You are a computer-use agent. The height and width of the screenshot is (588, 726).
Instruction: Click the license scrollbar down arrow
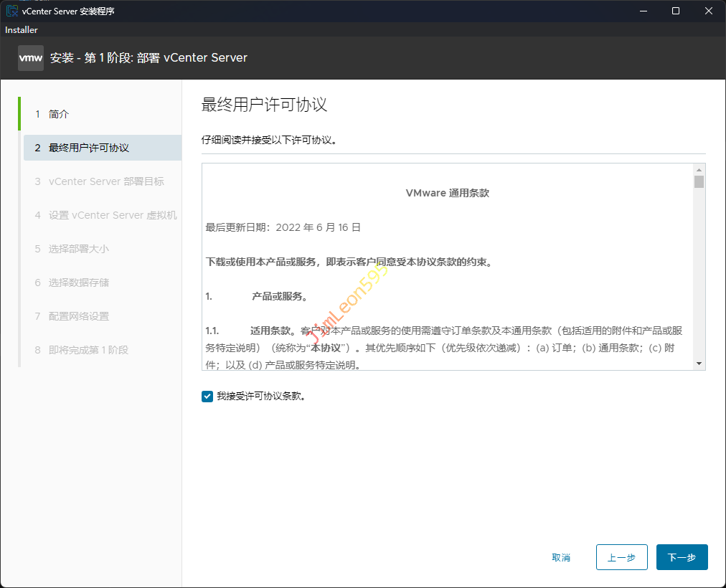pyautogui.click(x=699, y=364)
